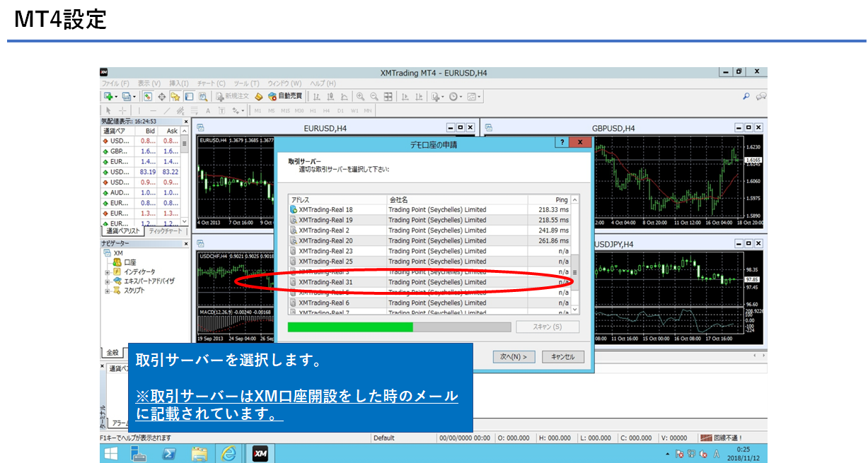Select 口座 in the Navigator tree
The width and height of the screenshot is (868, 463).
129,262
